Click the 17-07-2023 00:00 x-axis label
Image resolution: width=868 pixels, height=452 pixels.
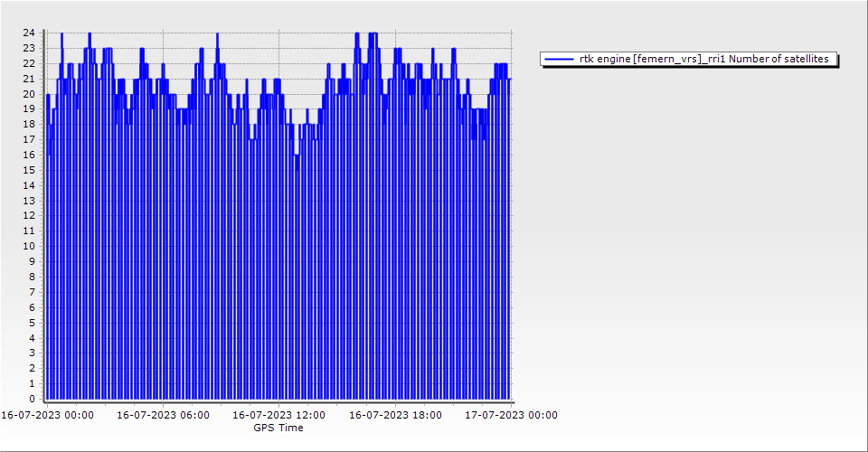[x=512, y=415]
